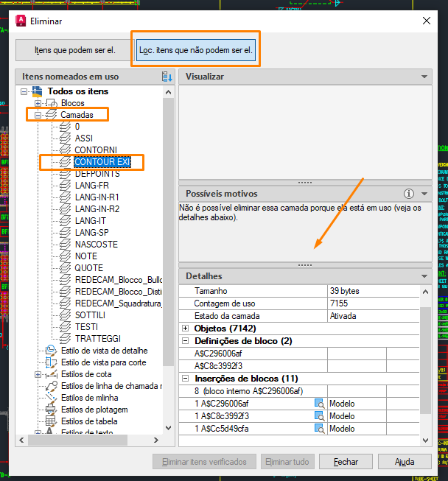This screenshot has width=448, height=481.
Task: Click the zoom-to icon next to A$C8c3992f3 insertion
Action: 320,416
